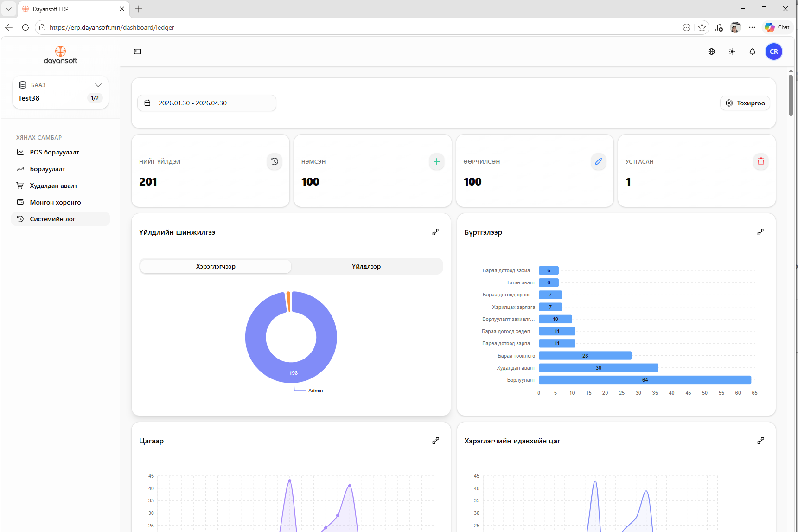The image size is (798, 532).
Task: Click the Худалдан авалт bar showing 36
Action: [599, 368]
